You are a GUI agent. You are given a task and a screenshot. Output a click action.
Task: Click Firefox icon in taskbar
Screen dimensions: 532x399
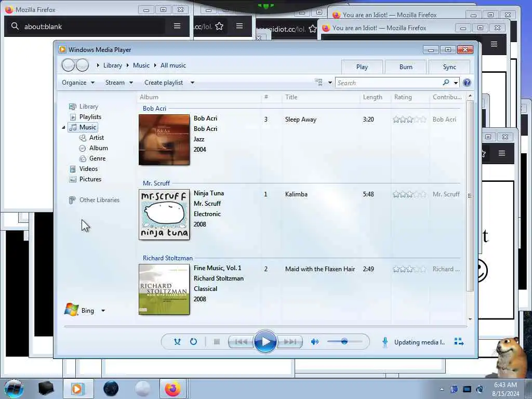click(173, 389)
